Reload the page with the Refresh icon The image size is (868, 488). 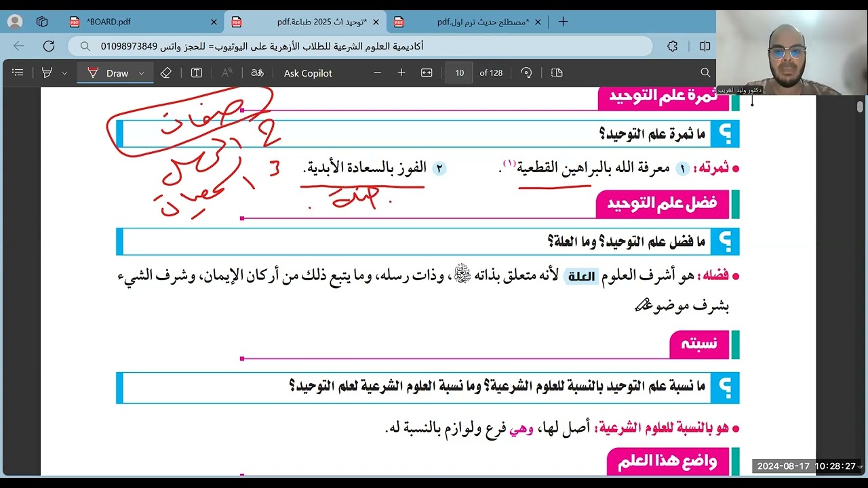tap(49, 46)
